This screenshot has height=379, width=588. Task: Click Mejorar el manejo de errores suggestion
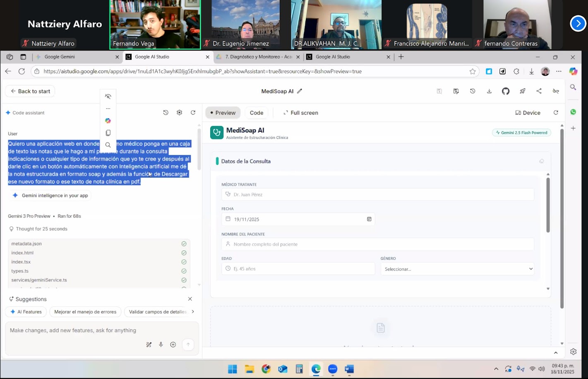pyautogui.click(x=85, y=312)
